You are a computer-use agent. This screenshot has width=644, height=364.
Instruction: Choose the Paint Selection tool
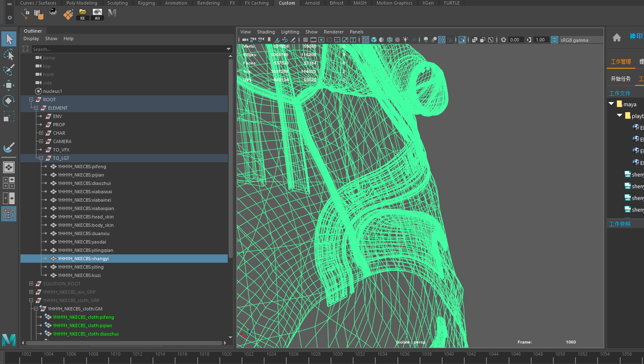point(9,69)
